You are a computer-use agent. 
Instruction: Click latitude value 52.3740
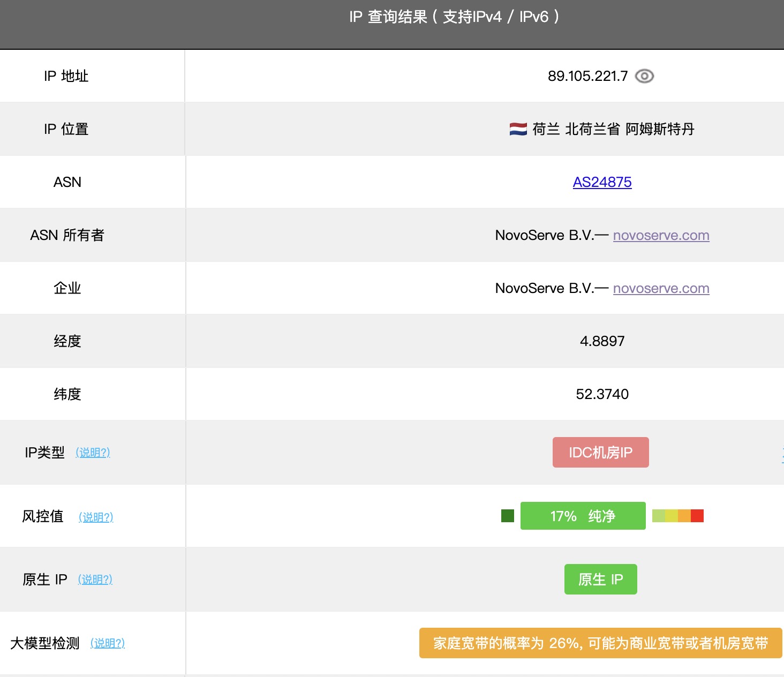(x=602, y=394)
